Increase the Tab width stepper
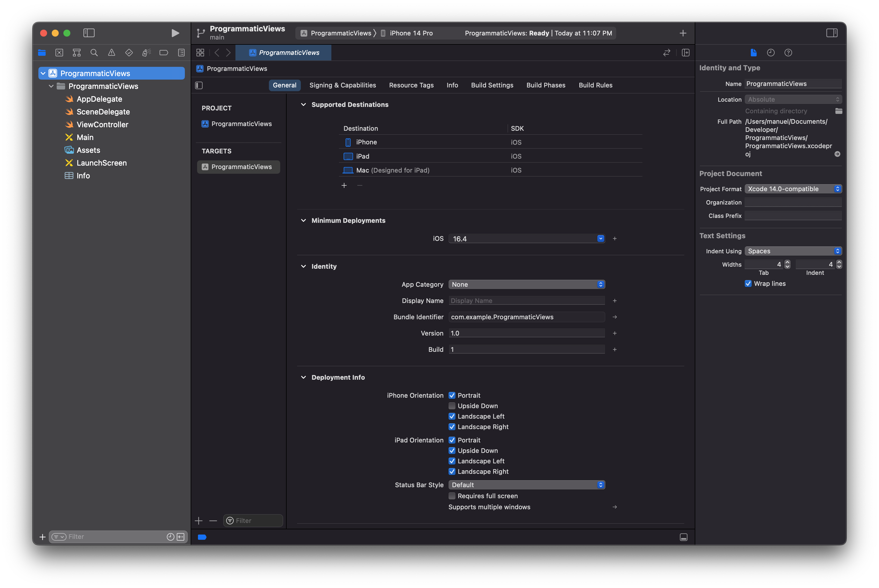The width and height of the screenshot is (879, 588). [787, 263]
